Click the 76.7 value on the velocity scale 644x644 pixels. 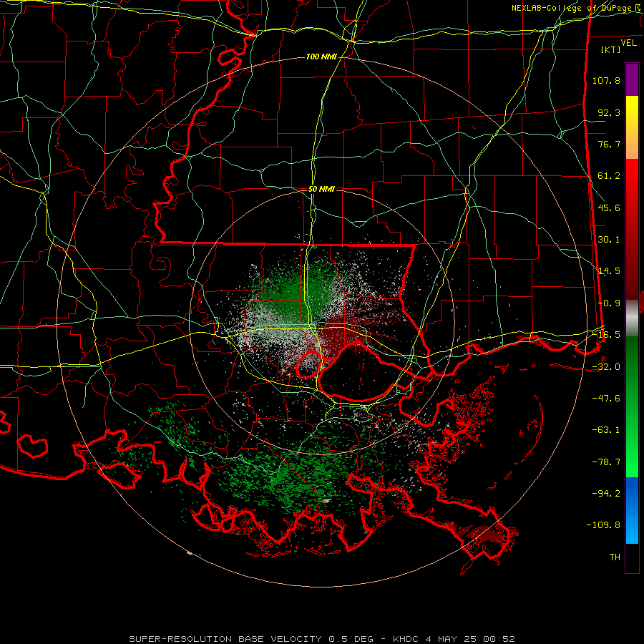pyautogui.click(x=609, y=144)
